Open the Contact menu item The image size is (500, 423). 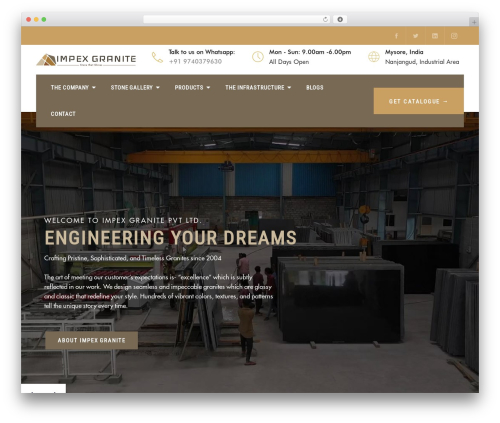coord(63,114)
